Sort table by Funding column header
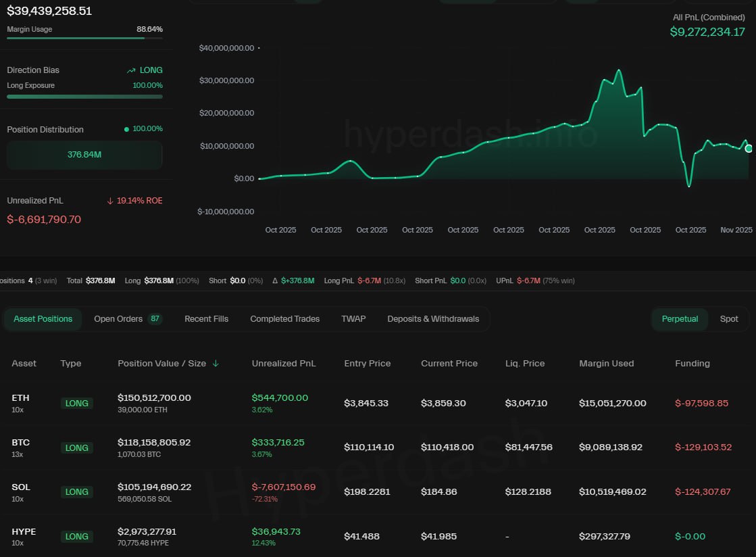 (x=692, y=364)
